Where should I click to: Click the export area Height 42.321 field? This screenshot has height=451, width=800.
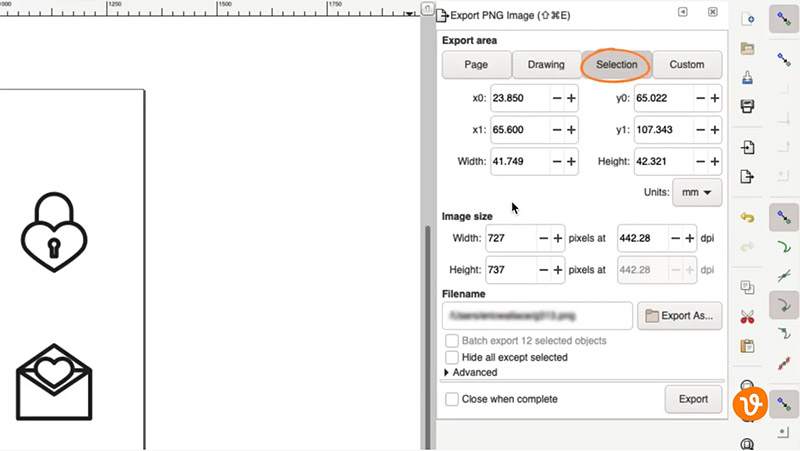pos(664,161)
